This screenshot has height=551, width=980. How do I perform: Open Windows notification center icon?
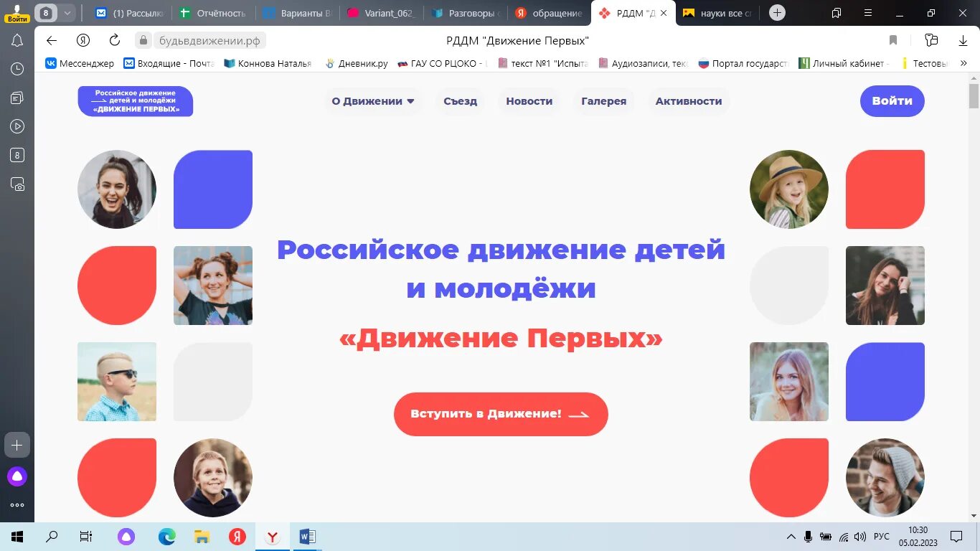point(956,537)
